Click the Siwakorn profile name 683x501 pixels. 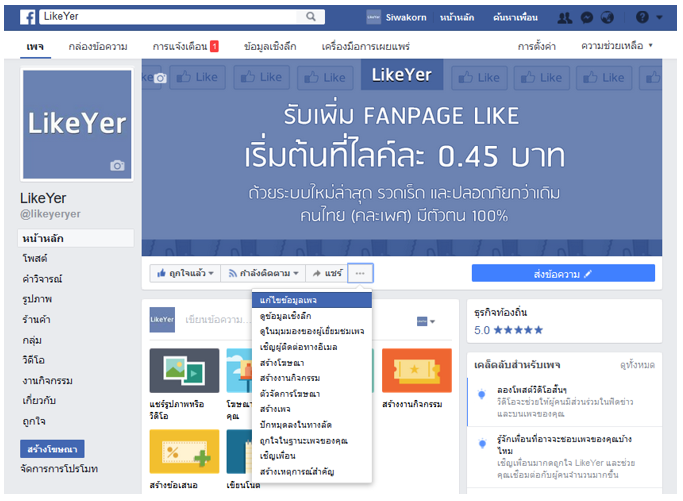(406, 17)
